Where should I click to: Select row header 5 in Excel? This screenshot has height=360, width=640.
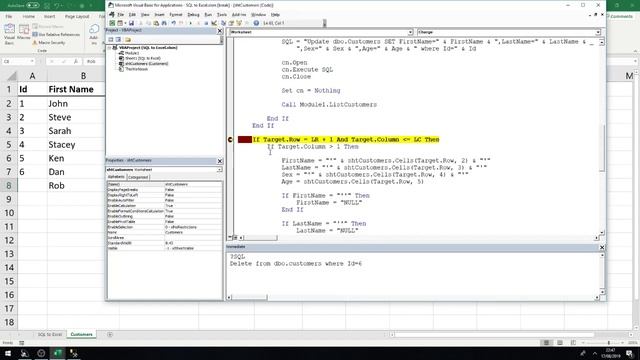pos(9,144)
